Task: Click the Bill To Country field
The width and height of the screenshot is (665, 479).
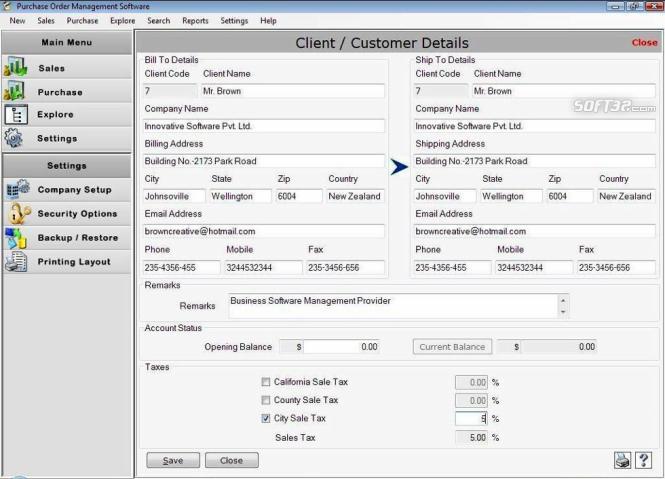Action: point(355,196)
